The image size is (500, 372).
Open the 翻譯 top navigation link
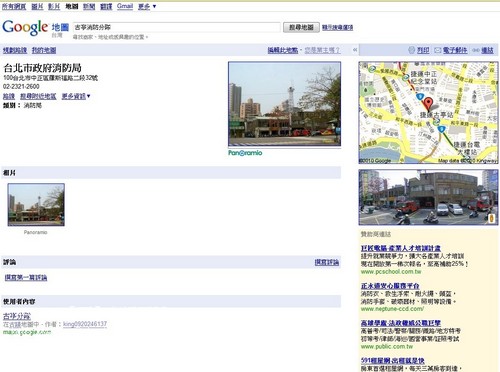[106, 6]
